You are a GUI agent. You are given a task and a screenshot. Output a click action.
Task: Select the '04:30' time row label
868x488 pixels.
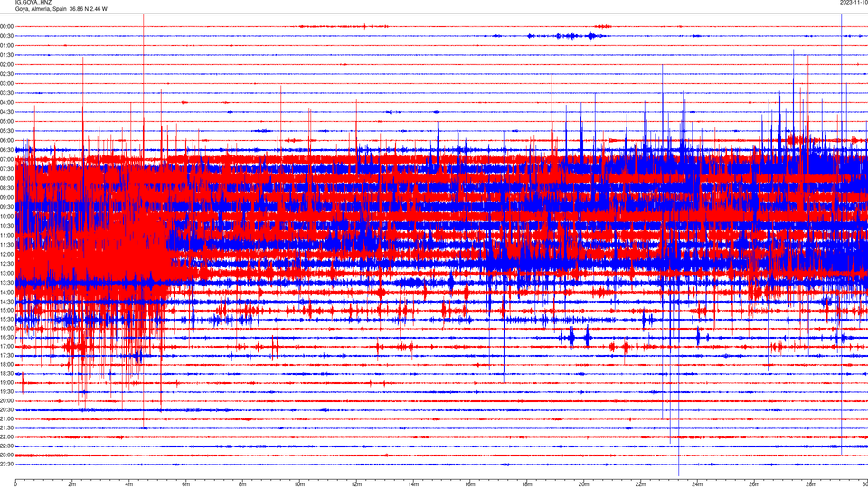6,112
